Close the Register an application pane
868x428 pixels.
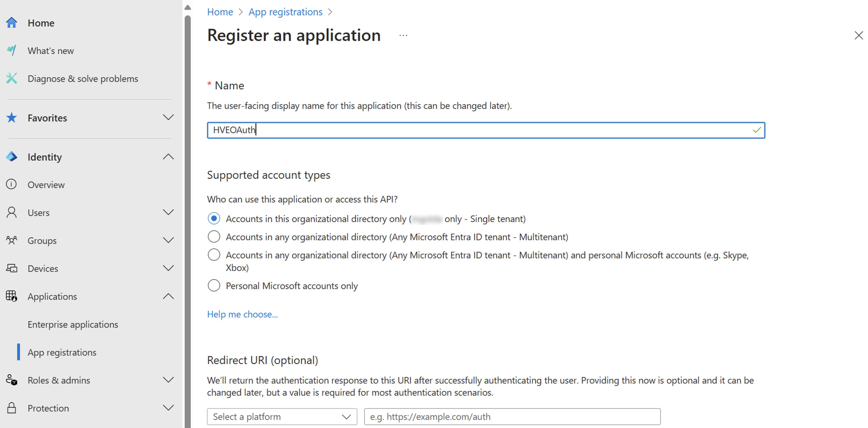[x=859, y=35]
